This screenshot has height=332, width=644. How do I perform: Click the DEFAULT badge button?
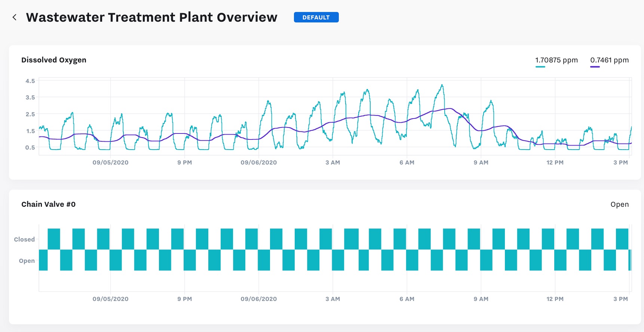click(x=316, y=17)
